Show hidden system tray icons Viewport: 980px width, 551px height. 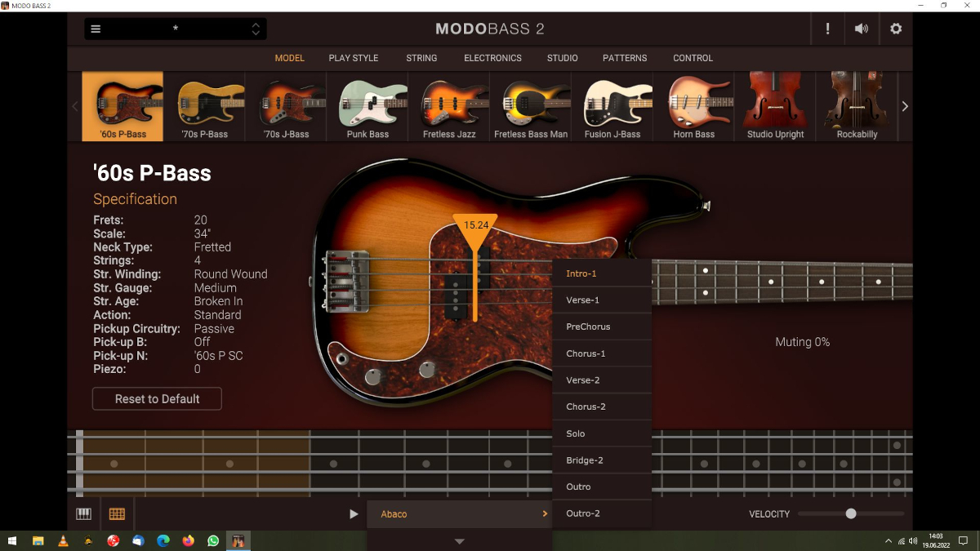[889, 540]
